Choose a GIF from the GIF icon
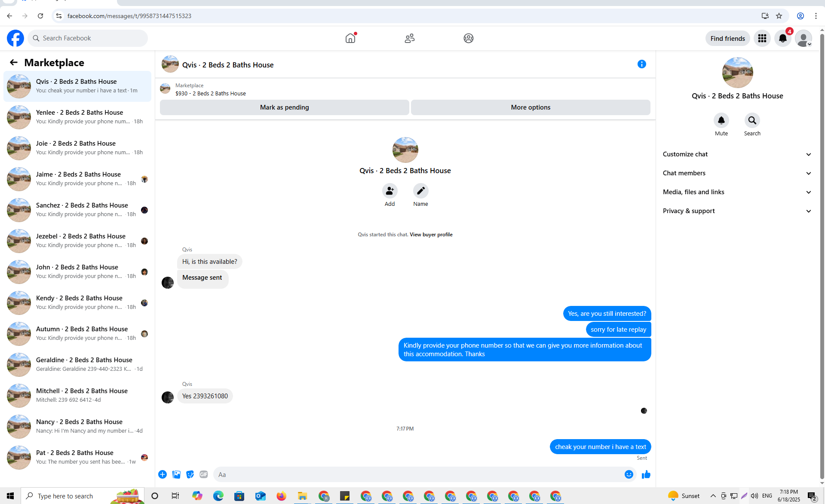This screenshot has width=825, height=504. point(204,474)
